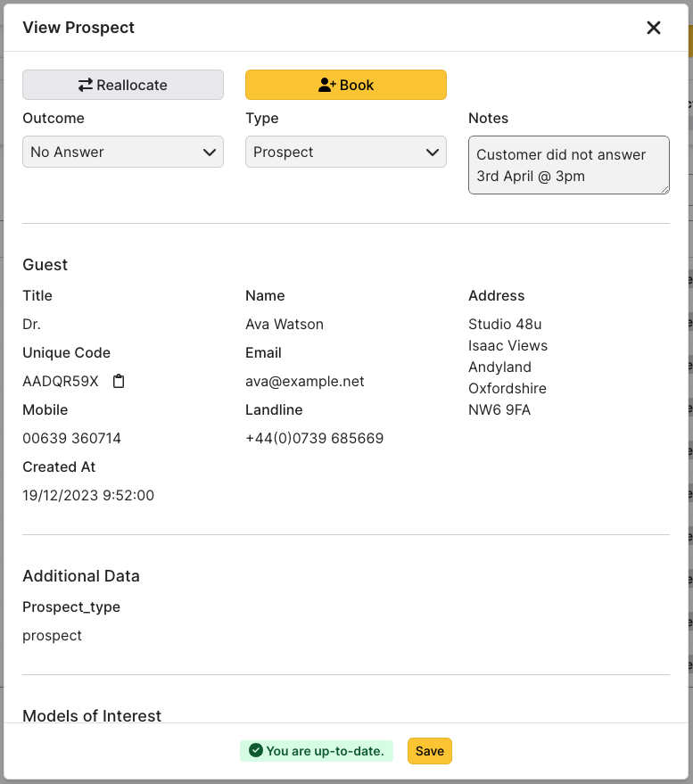The width and height of the screenshot is (693, 784).
Task: Click the Additional Data section heading
Action: pyautogui.click(x=81, y=576)
